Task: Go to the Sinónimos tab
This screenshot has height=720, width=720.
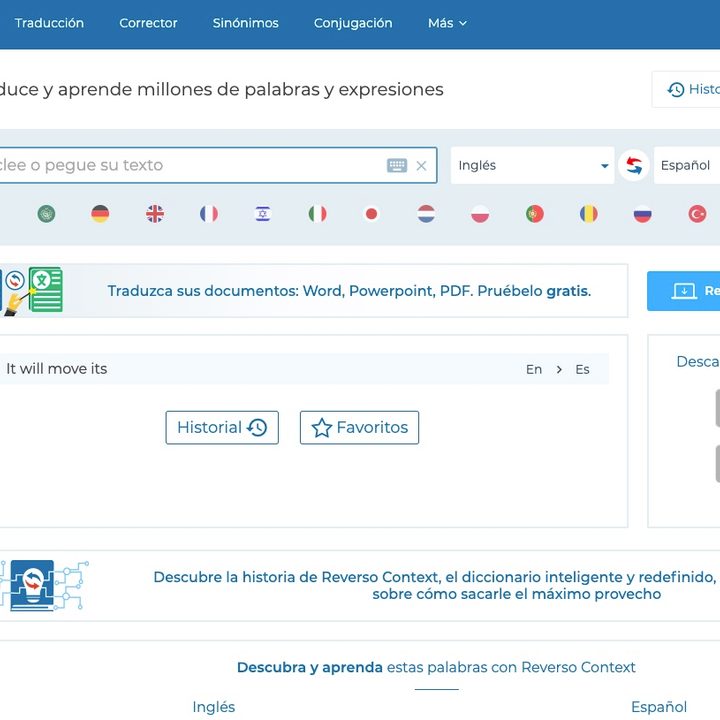Action: [x=246, y=23]
